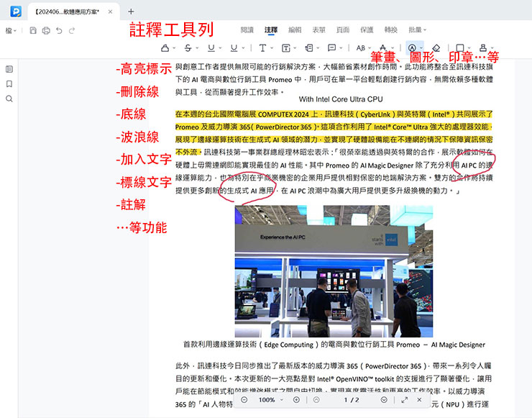
Task: Enter fullscreen with the expand icon
Action: 405,400
